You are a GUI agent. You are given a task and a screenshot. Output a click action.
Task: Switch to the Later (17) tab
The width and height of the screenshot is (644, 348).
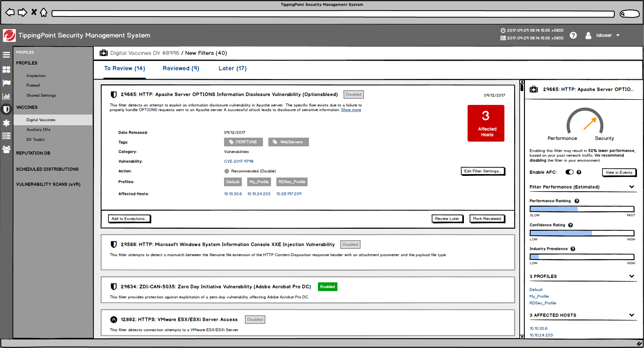(232, 68)
